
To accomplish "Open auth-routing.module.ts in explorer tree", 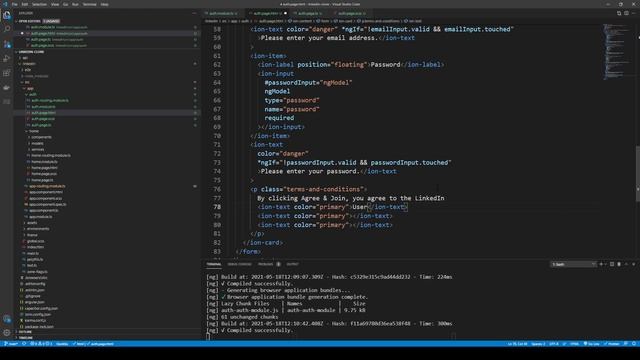I will [50, 100].
